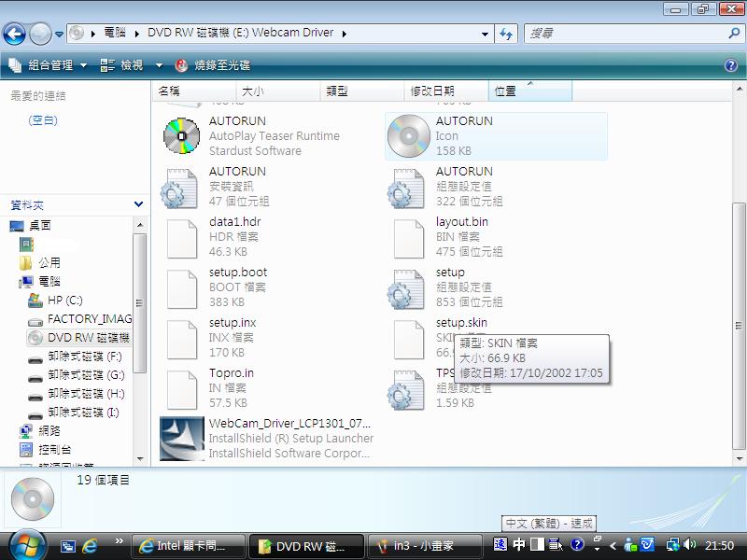Select the layout.bin file icon
The height and width of the screenshot is (560, 747).
[409, 239]
